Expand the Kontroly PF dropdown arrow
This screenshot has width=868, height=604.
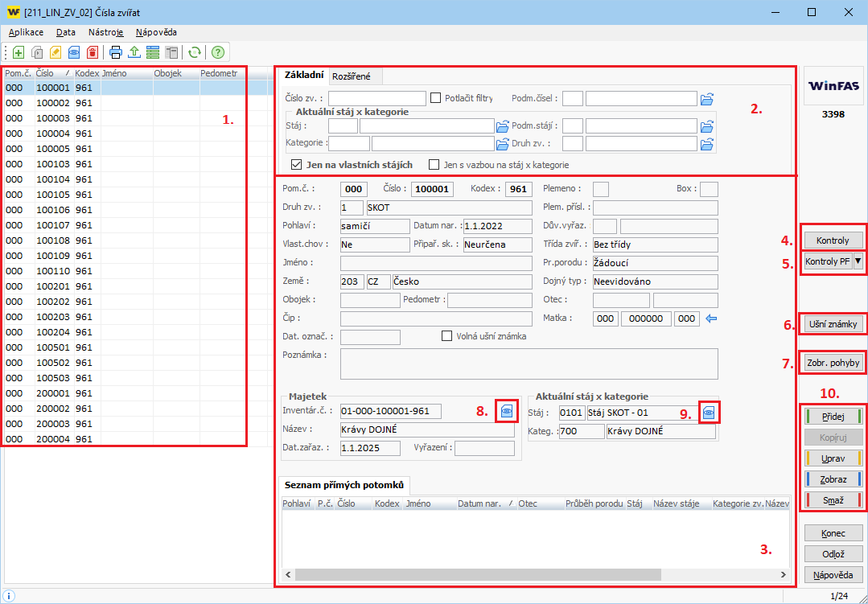(858, 261)
